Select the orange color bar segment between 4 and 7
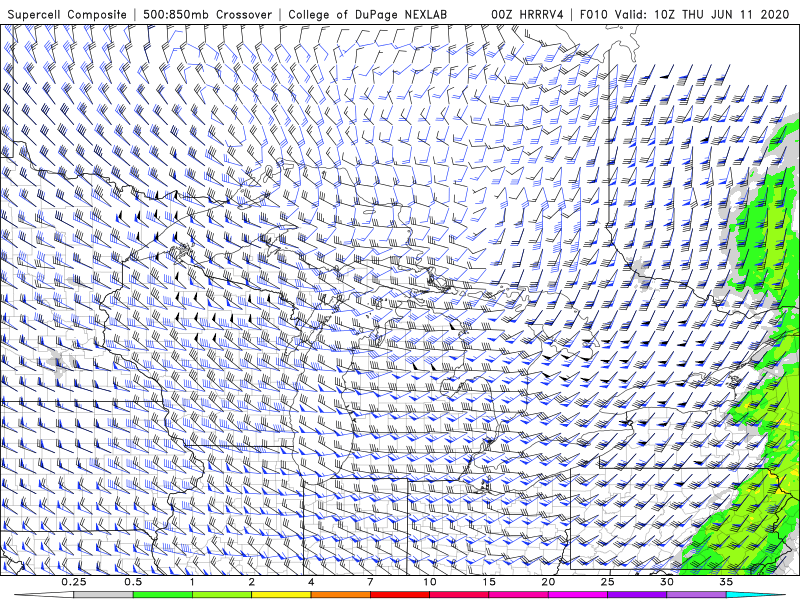The height and width of the screenshot is (600, 800). click(340, 595)
